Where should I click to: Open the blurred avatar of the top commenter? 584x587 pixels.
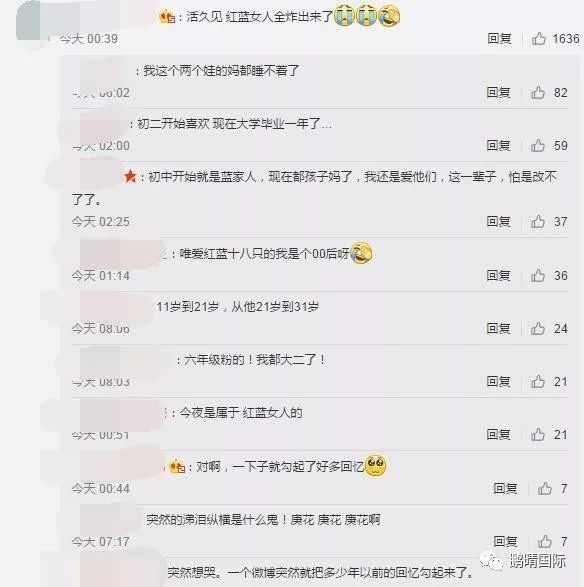(x=28, y=19)
